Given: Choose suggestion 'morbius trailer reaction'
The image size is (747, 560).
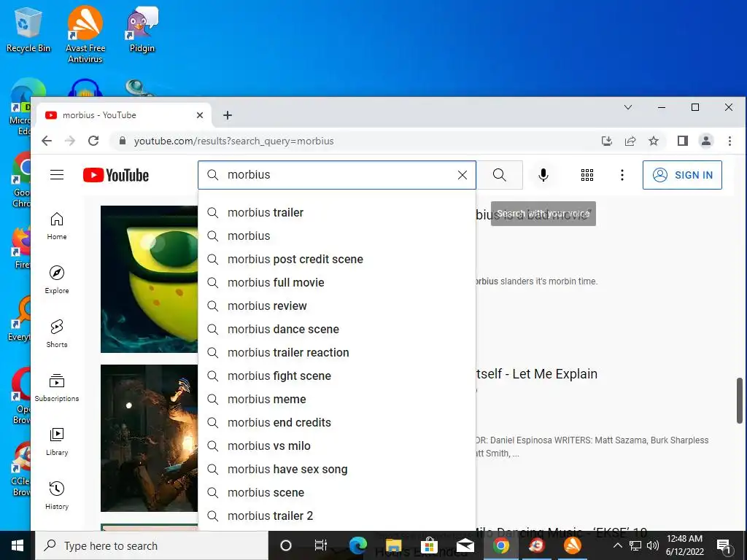Looking at the screenshot, I should pyautogui.click(x=337, y=352).
